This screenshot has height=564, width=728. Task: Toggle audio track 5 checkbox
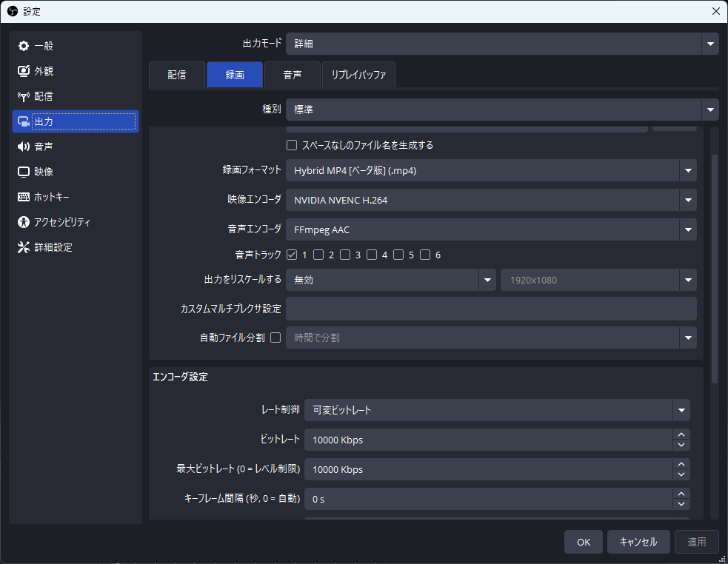tap(398, 255)
